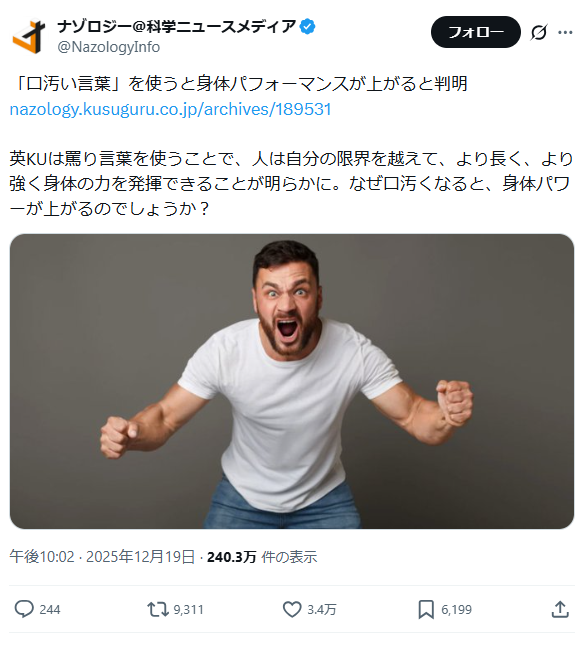Click the account name ナゾロジー@科学ニュースメディア

(x=177, y=27)
